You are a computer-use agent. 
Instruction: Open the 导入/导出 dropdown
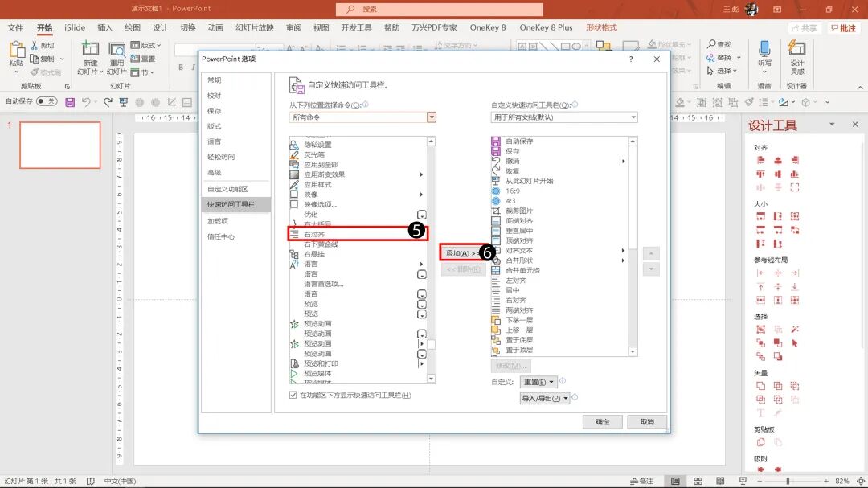tap(545, 398)
